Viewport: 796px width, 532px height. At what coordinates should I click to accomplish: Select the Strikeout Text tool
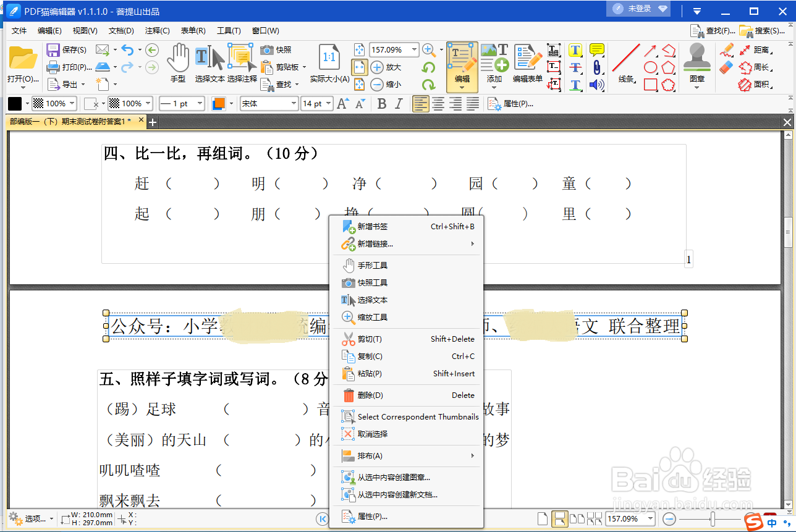[575, 67]
